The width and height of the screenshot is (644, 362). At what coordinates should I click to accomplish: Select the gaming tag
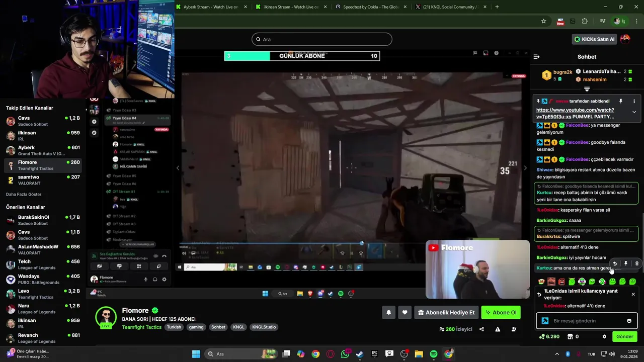click(196, 327)
